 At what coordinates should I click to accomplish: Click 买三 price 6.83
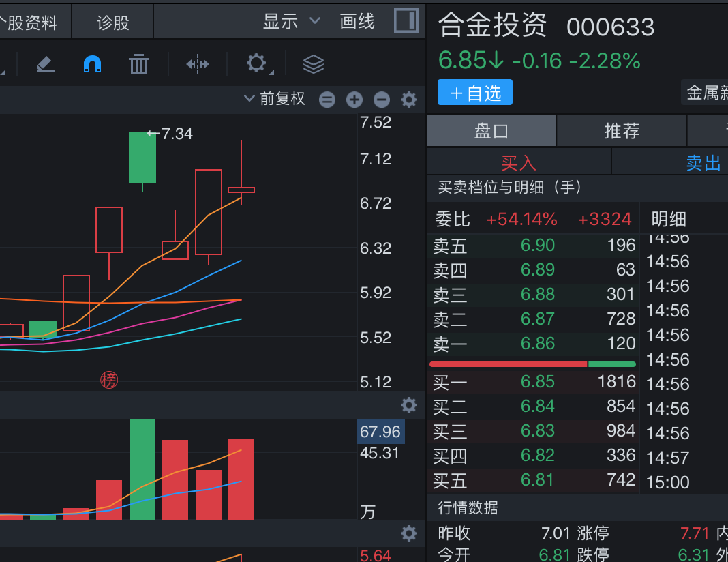point(538,430)
